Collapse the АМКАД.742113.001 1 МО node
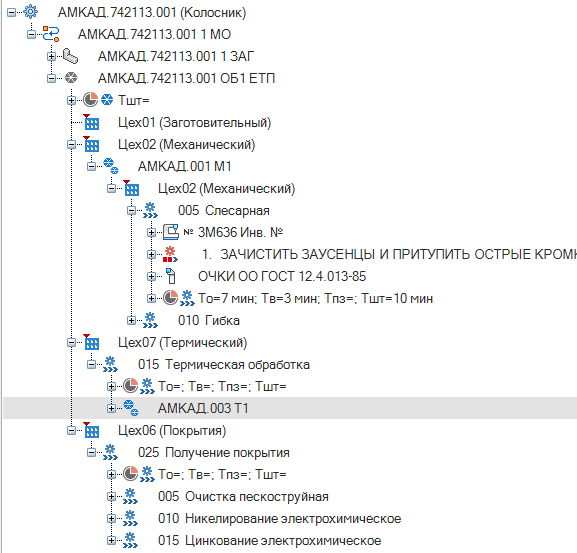Viewport: 577px width, 553px height. 31,35
